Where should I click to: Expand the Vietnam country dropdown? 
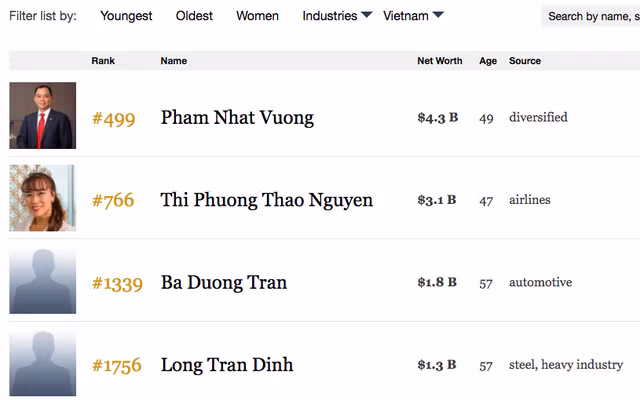[413, 16]
